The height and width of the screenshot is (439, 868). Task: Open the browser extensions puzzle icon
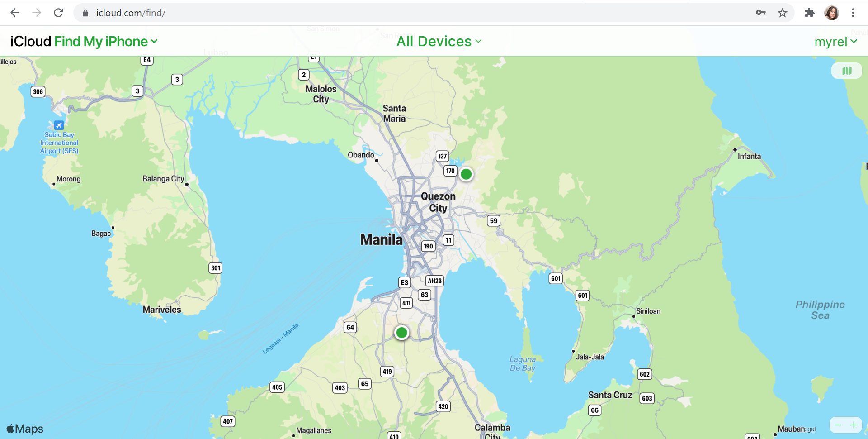(x=809, y=13)
